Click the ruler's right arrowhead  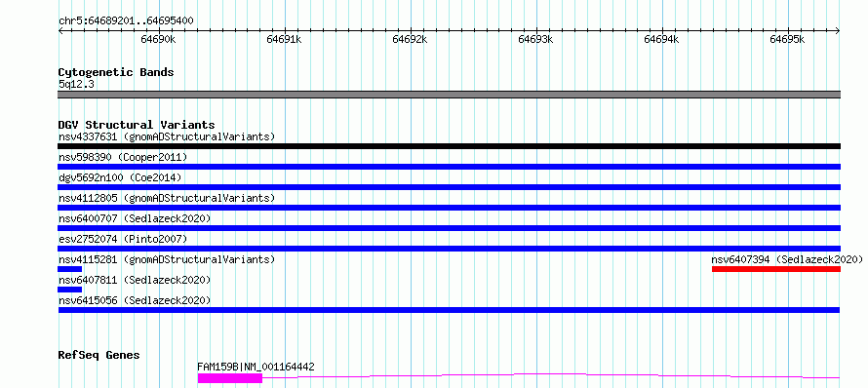pyautogui.click(x=838, y=31)
